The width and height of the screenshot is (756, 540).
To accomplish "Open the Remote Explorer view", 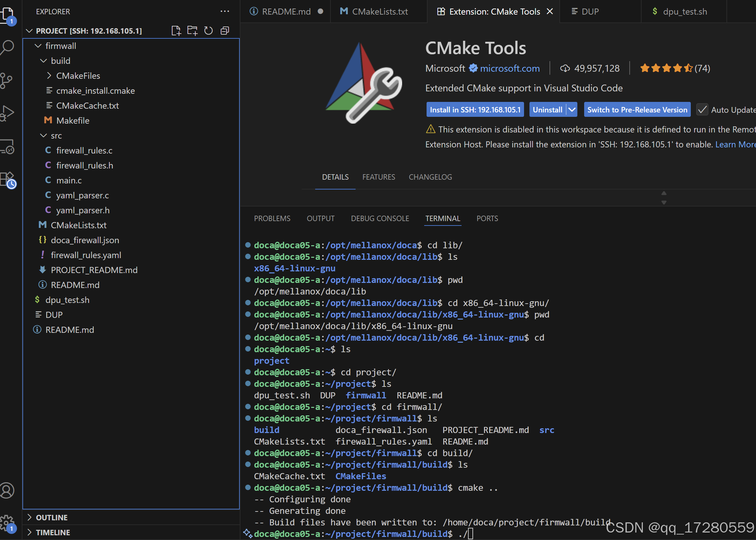I will point(7,147).
